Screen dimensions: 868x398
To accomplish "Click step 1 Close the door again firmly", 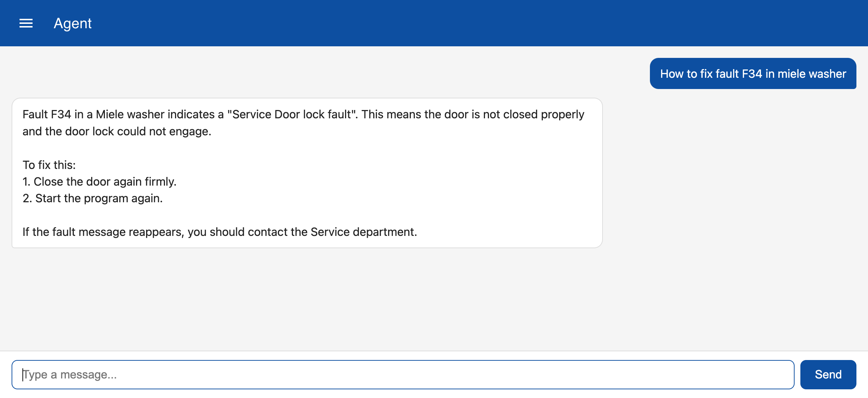I will (99, 182).
